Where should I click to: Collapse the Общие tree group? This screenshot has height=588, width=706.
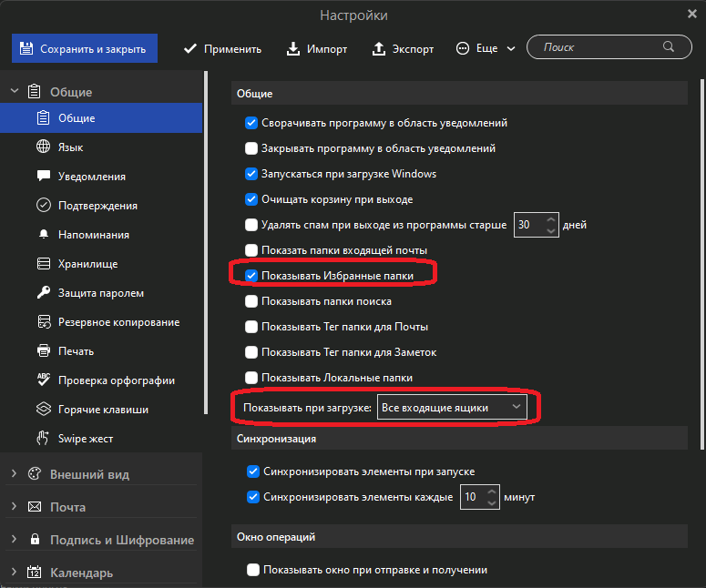click(15, 91)
